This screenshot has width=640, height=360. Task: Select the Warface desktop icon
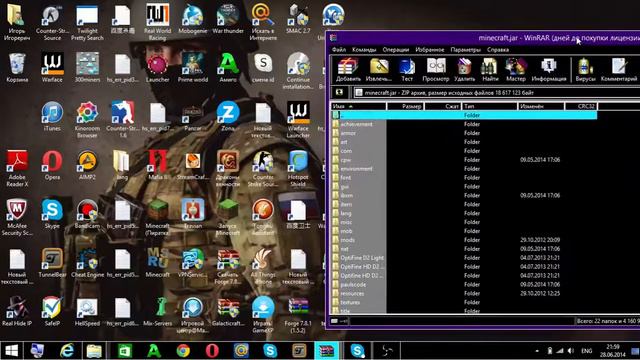click(x=52, y=68)
